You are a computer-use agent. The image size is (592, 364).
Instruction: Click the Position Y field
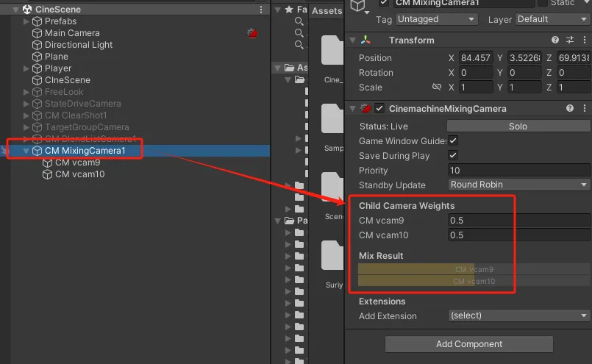pos(524,58)
